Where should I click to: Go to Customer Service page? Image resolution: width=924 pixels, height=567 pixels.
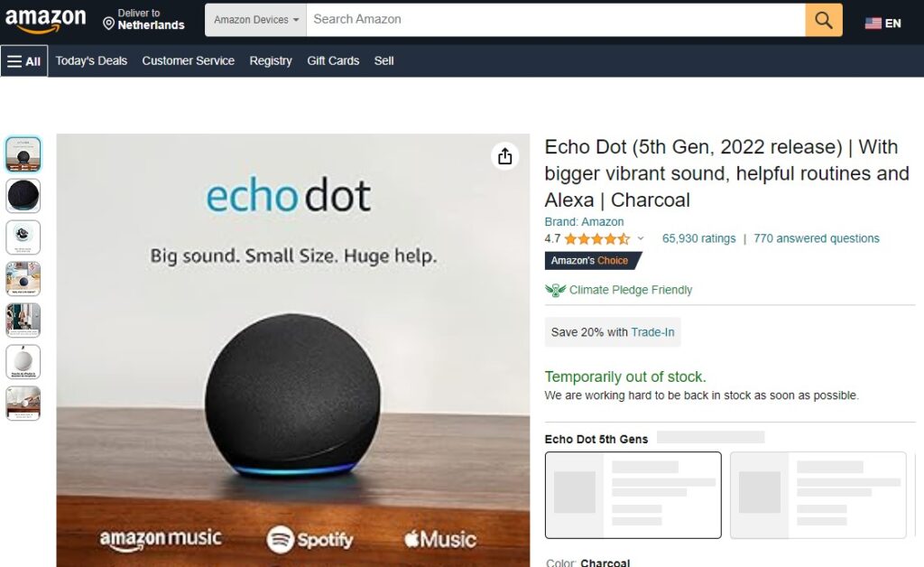point(188,60)
